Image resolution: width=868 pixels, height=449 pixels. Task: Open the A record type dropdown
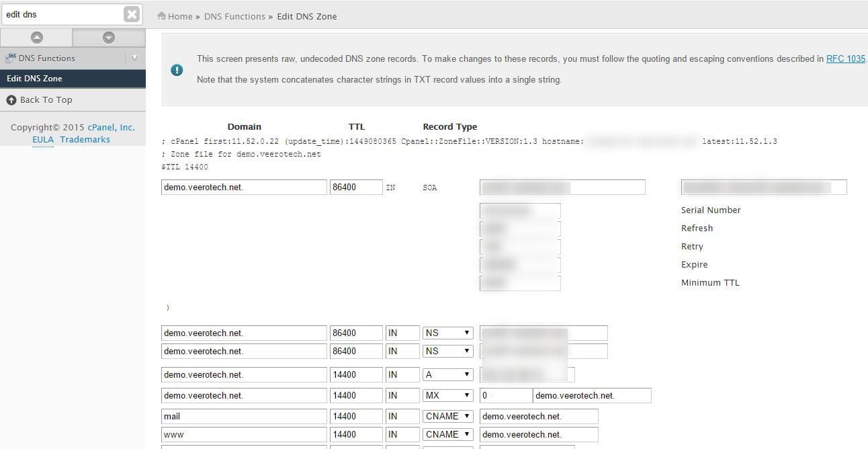(447, 374)
